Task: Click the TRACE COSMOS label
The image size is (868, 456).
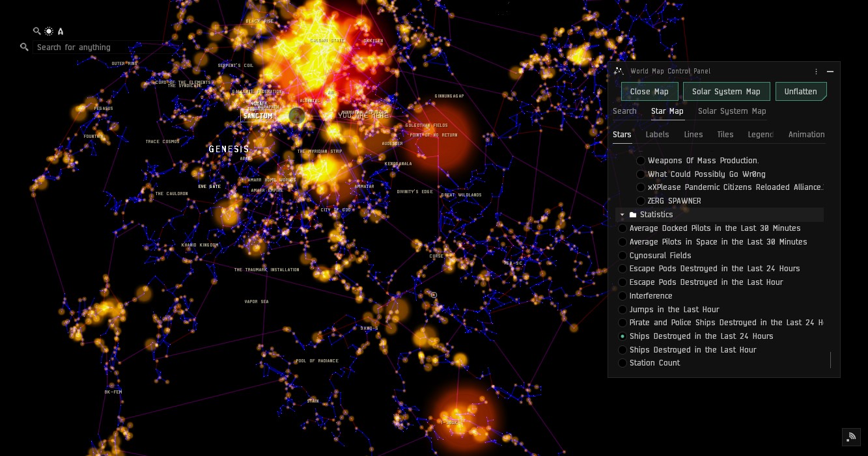Action: [x=162, y=142]
